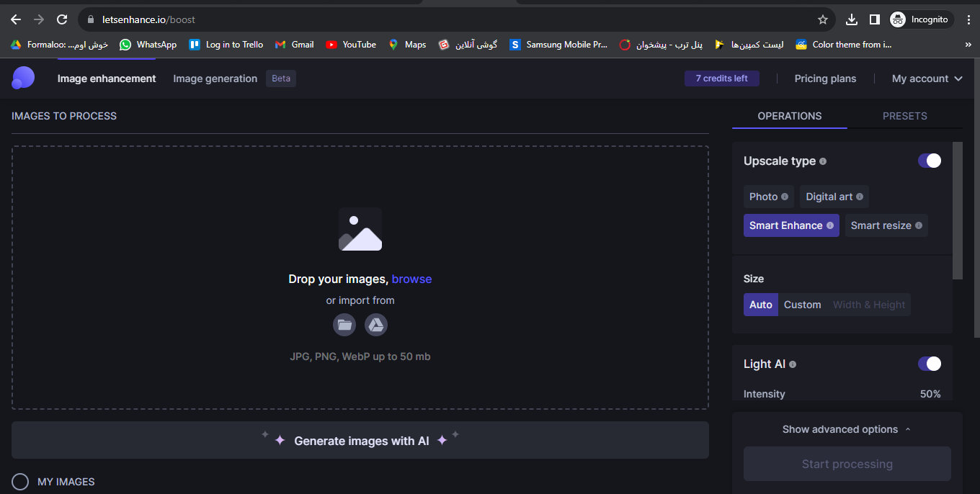Click the info icon beside Light AI
This screenshot has width=980, height=494.
pos(793,364)
